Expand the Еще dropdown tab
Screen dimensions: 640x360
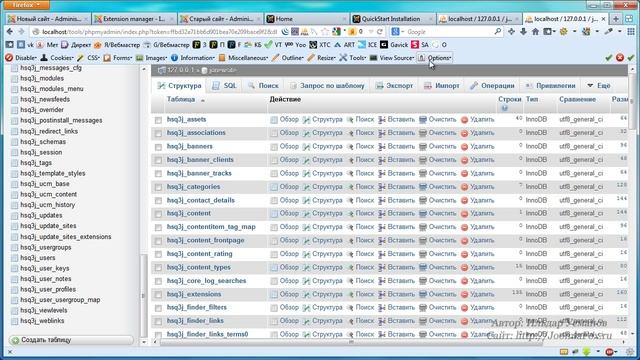598,86
